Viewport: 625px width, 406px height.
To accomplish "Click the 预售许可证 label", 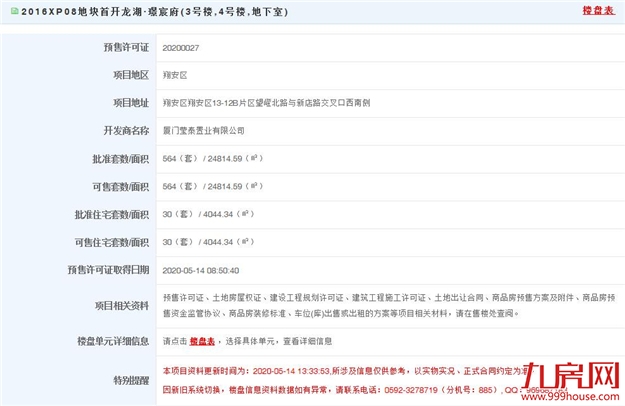I will (126, 47).
